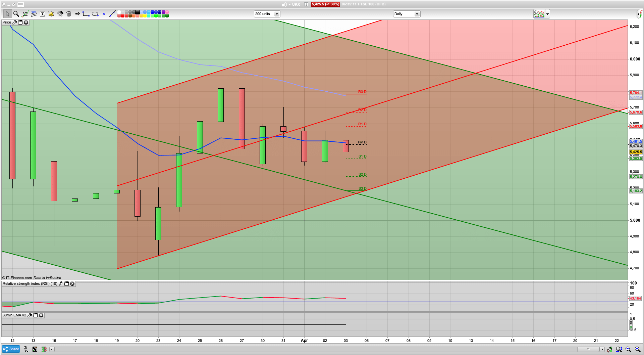Open Price panel settings wrench
Viewport: 644px width, 355px height.
pos(15,23)
